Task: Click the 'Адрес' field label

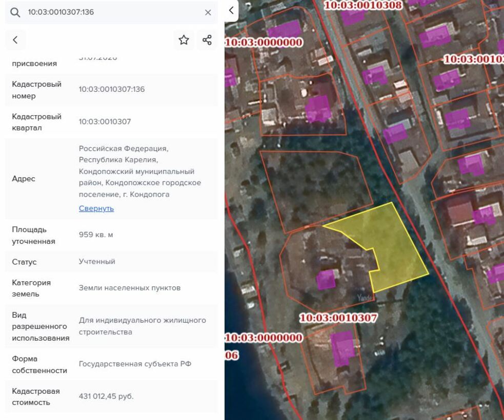Action: [24, 179]
